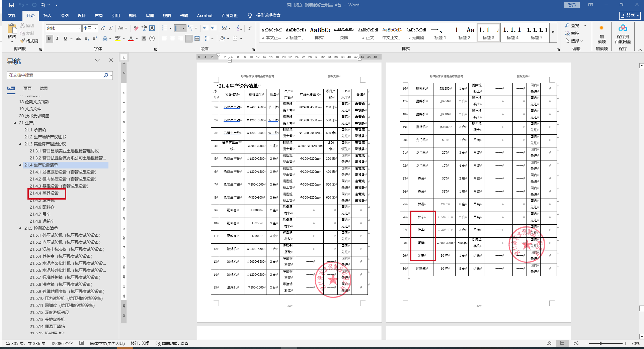Screen dimensions: 644x349
Task: Toggle subscript formatting
Action: click(x=87, y=38)
